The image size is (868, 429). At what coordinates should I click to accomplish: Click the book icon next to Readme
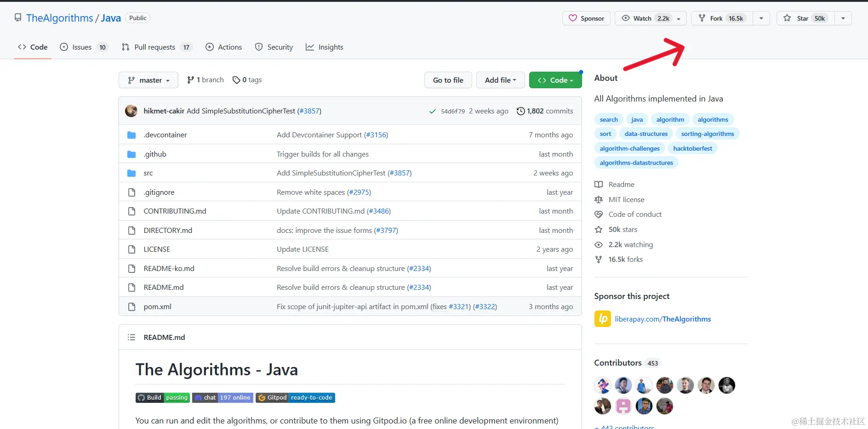[599, 185]
